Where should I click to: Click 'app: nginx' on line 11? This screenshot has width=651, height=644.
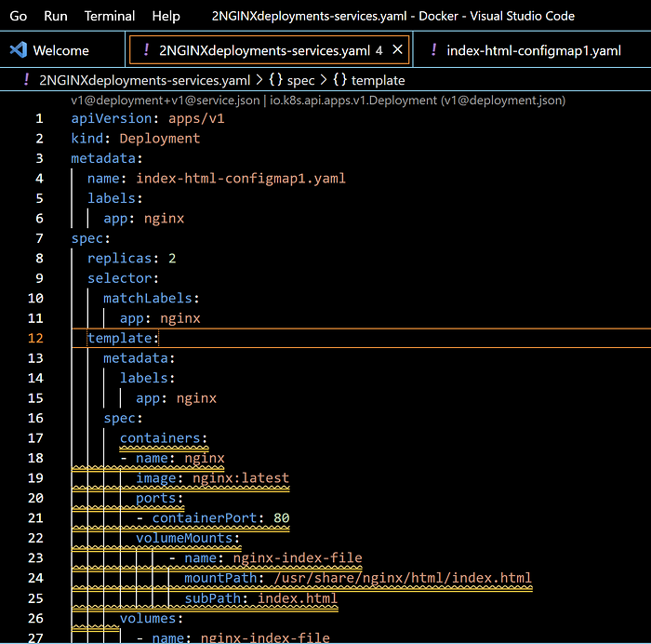[x=160, y=318]
